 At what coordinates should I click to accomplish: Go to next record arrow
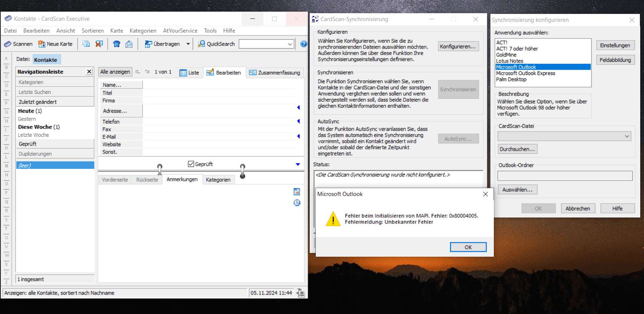[x=147, y=72]
